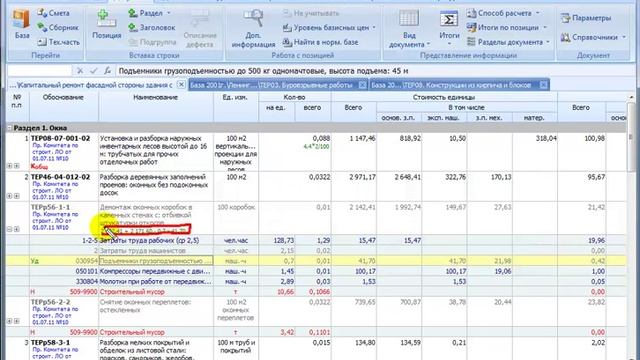Toggle Не учитывать option

click(x=311, y=13)
